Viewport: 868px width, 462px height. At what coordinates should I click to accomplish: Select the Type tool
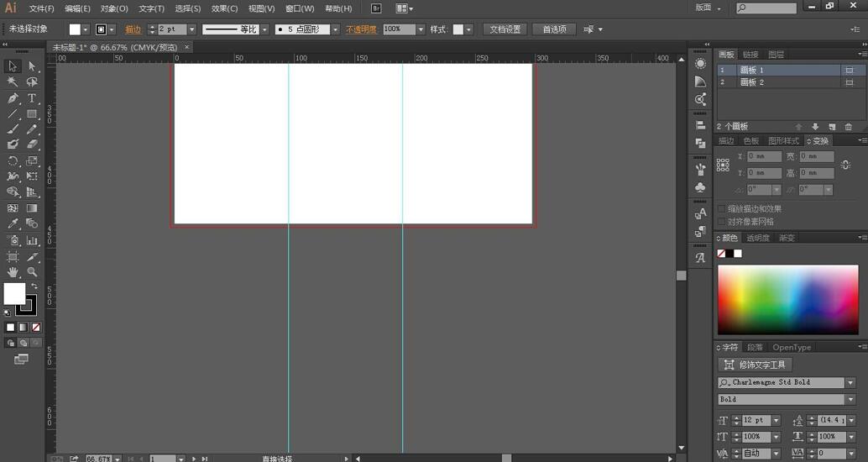click(32, 98)
